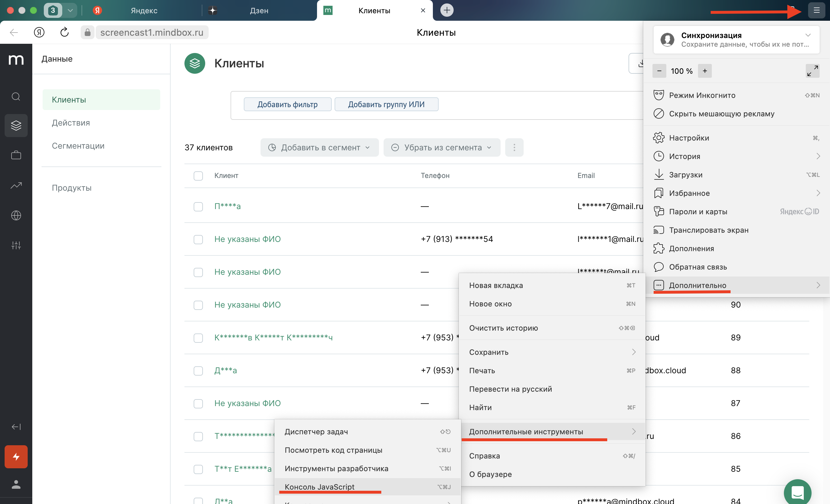Switch to the Дзен tab
Viewport: 830px width, 504px height.
click(x=259, y=10)
